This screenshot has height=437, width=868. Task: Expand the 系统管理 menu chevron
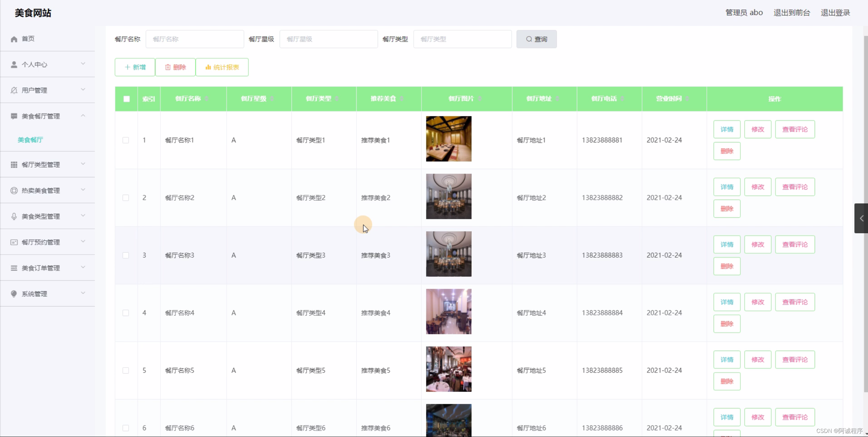[x=83, y=293]
